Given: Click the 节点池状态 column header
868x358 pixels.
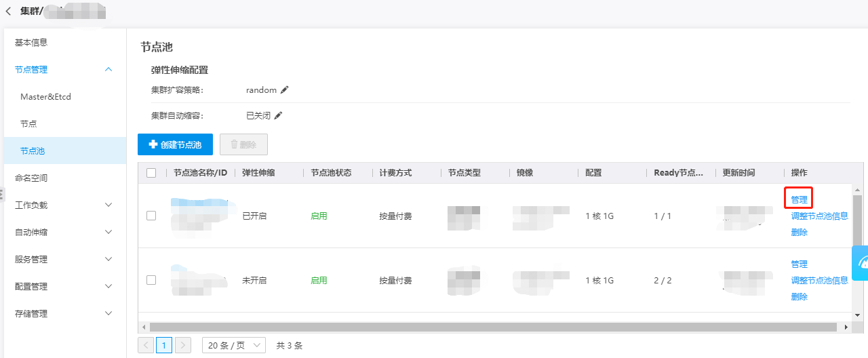Looking at the screenshot, I should coord(331,173).
